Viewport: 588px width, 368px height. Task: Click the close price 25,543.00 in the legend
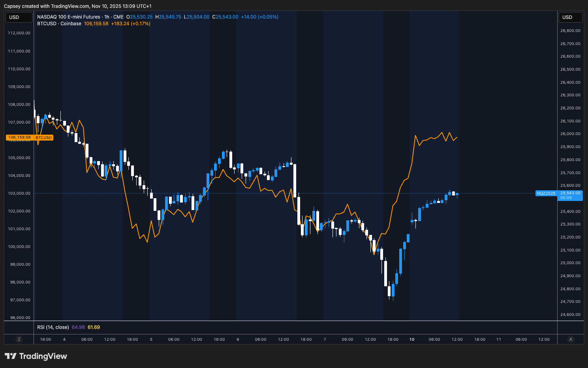[225, 17]
